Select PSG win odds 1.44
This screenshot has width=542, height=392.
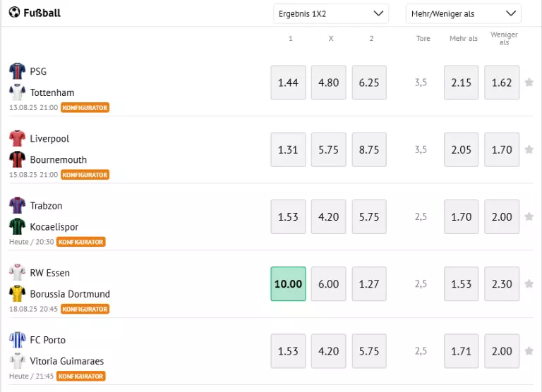tap(288, 82)
